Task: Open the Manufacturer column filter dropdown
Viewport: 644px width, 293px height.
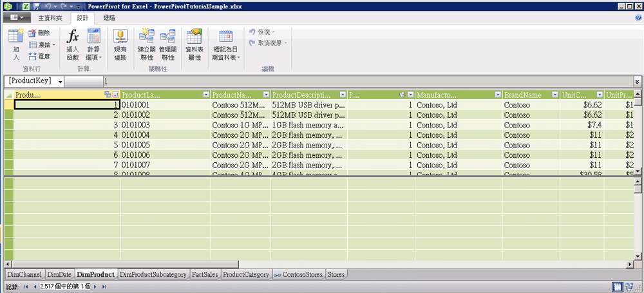Action: click(x=498, y=95)
